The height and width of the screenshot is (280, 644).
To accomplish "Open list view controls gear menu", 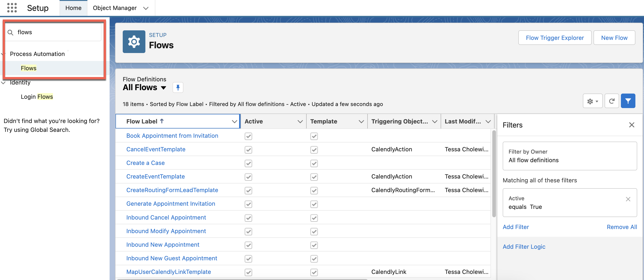I will [x=592, y=101].
